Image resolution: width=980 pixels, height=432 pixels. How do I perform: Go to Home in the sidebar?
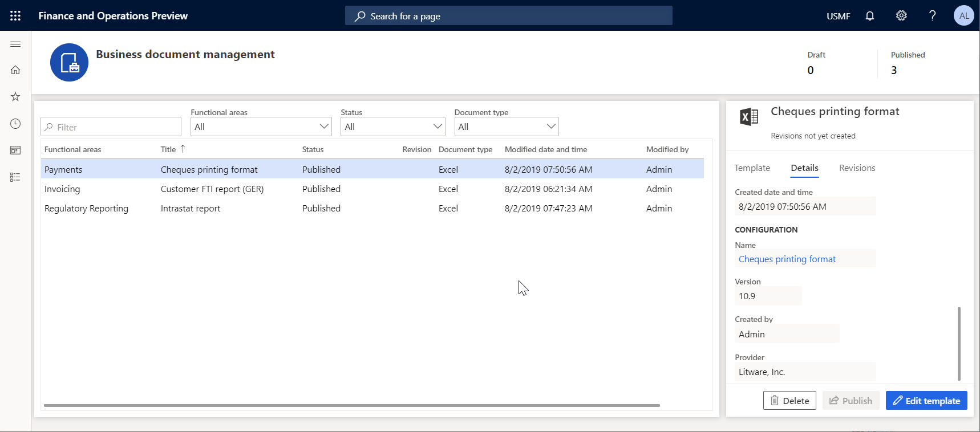(x=15, y=70)
